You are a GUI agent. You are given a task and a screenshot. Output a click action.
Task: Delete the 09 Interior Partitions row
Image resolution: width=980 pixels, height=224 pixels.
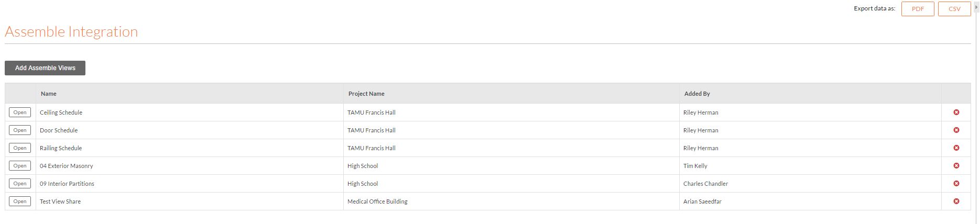click(956, 184)
